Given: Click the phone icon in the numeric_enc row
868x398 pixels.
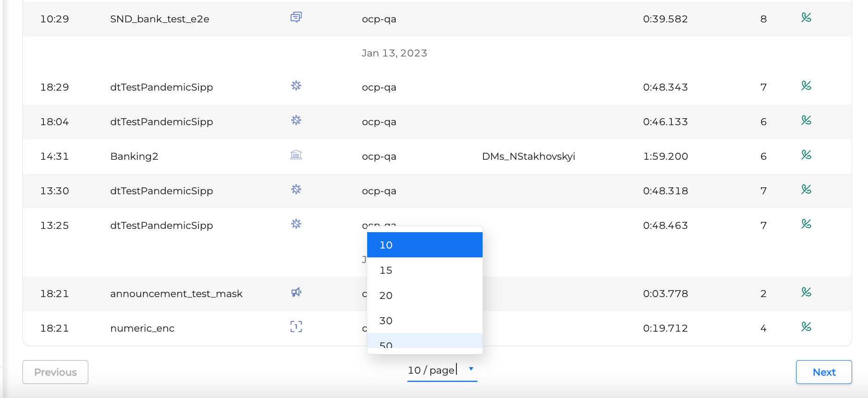Looking at the screenshot, I should coord(806,327).
